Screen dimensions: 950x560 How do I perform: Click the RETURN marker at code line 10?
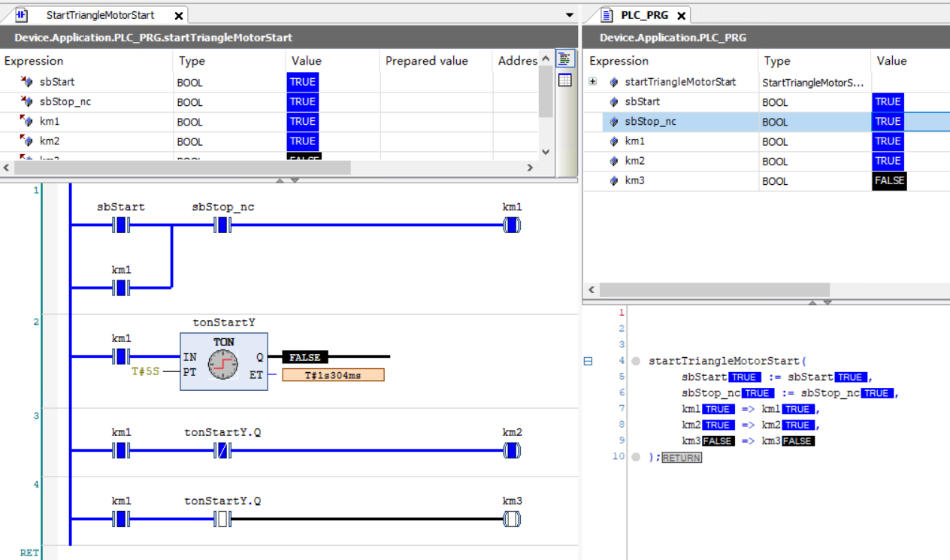(682, 457)
